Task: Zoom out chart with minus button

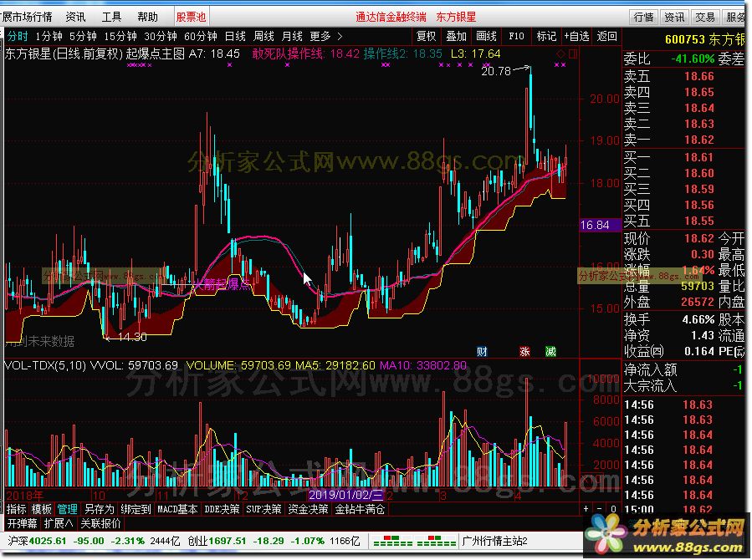Action: 600,509
